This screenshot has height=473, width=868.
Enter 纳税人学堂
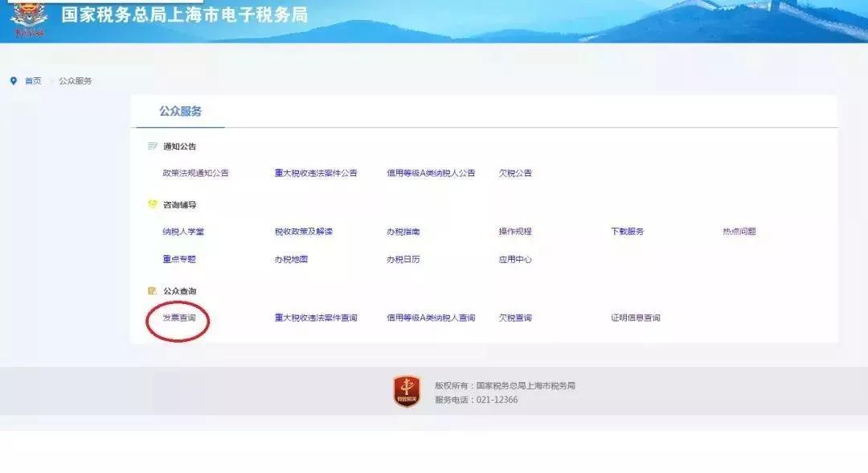coord(185,231)
